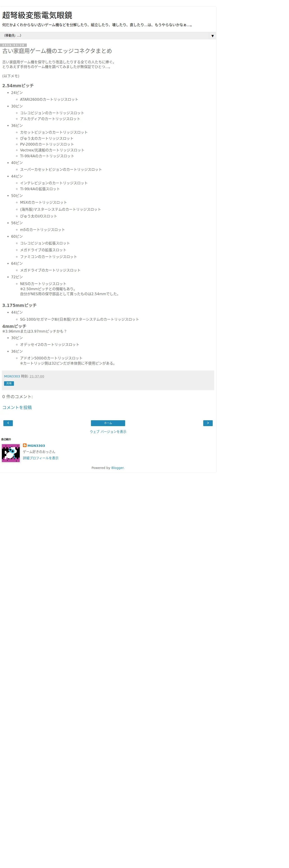Screen dimensions: 289x868
Task: Click SG-1000/セガマークⅢ マスターシステム list item
Action: [x=79, y=320]
